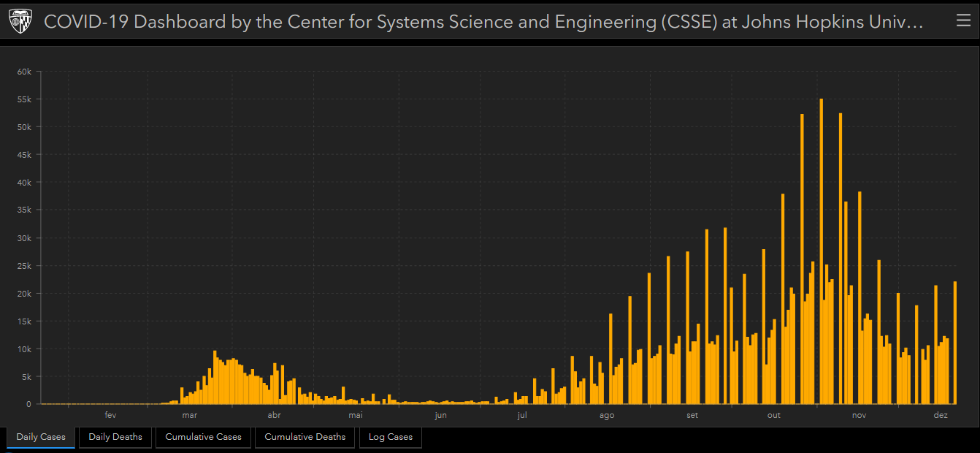Click the nov month label
The height and width of the screenshot is (453, 980).
(x=859, y=416)
